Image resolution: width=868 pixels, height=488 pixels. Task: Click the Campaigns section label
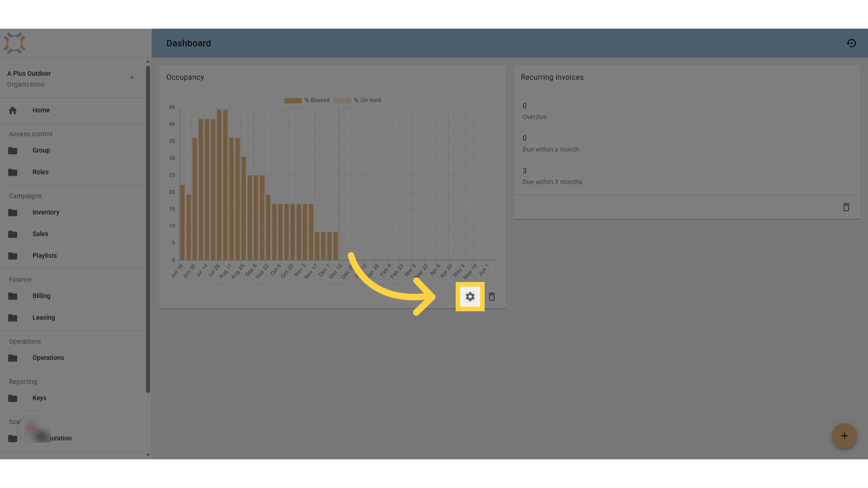pyautogui.click(x=25, y=196)
